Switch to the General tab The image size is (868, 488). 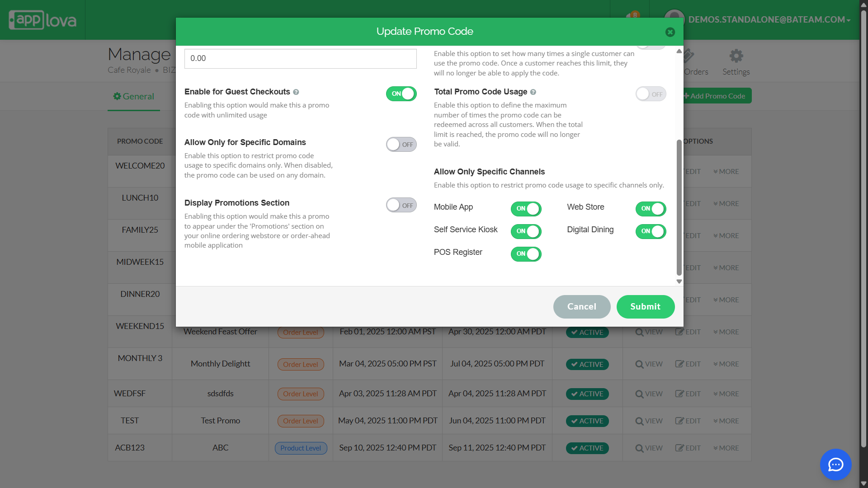[134, 96]
